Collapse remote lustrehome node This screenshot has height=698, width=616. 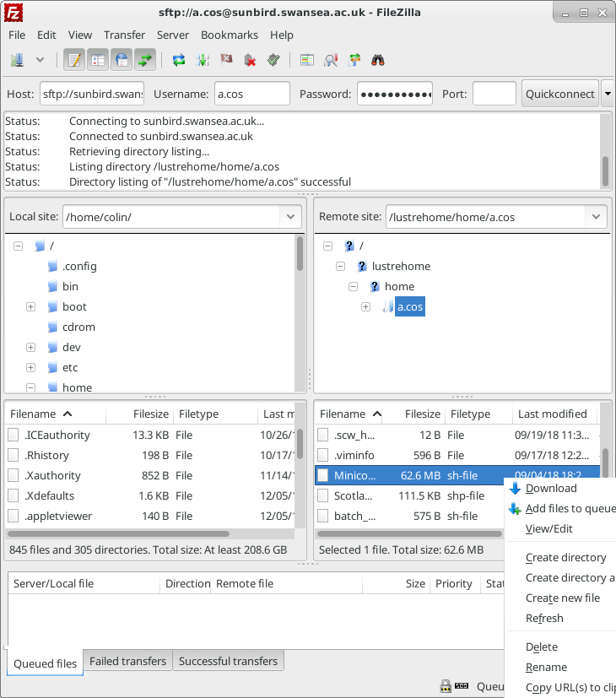(341, 266)
